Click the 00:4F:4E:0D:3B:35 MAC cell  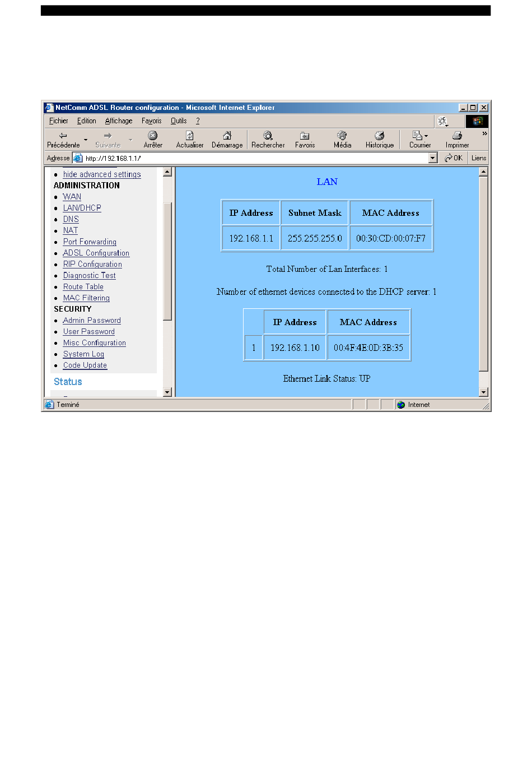tap(368, 348)
